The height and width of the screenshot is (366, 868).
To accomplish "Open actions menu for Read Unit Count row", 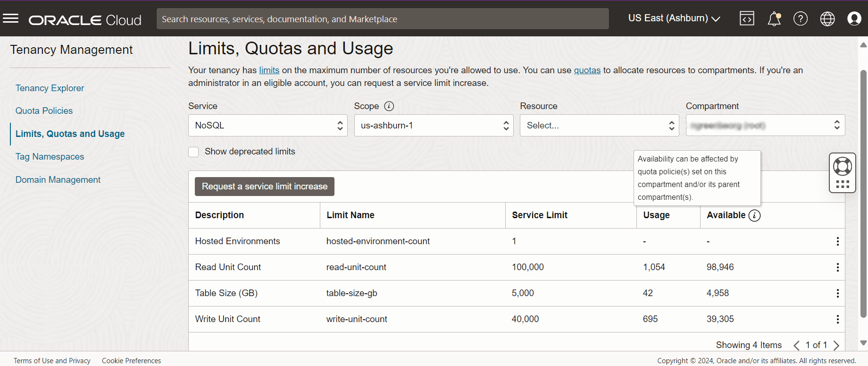I will pos(837,267).
